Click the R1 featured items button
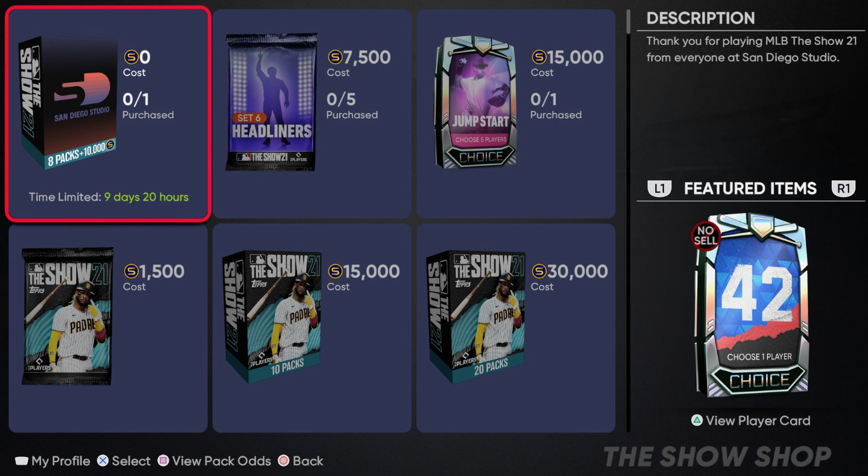This screenshot has height=476, width=868. coord(843,189)
